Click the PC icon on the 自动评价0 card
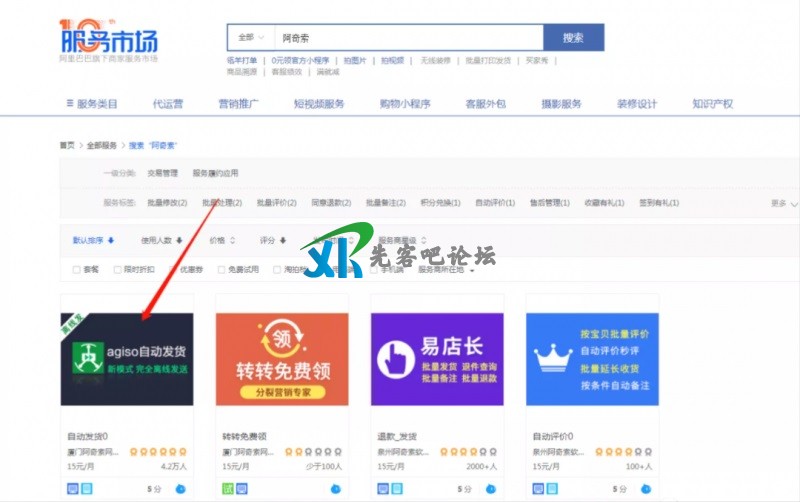Viewport: 800px width, 502px height. [538, 489]
